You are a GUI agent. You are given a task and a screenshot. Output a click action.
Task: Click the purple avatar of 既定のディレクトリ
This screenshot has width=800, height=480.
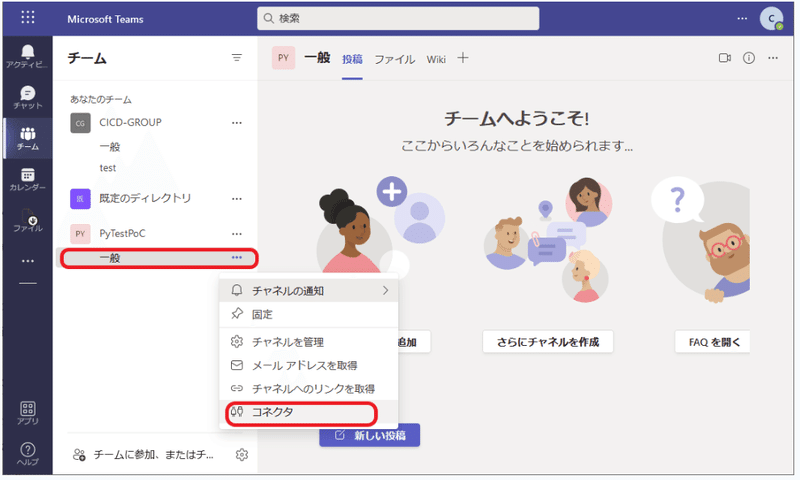(x=80, y=199)
